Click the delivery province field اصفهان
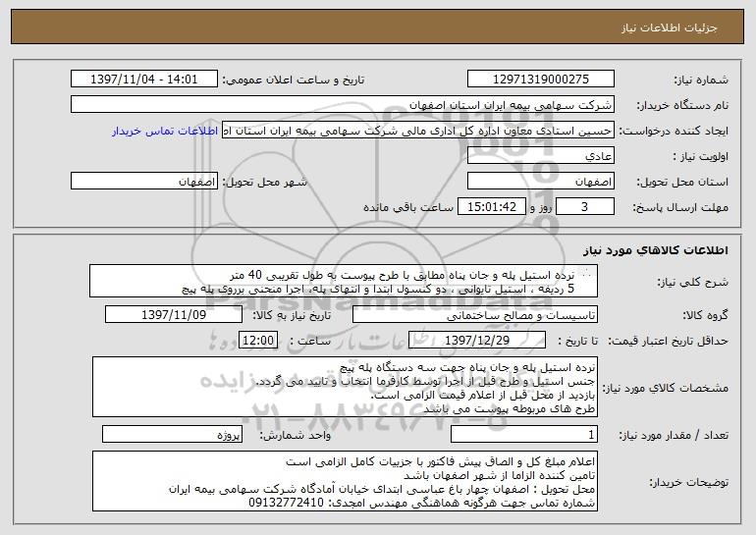The height and width of the screenshot is (535, 756). (540, 182)
